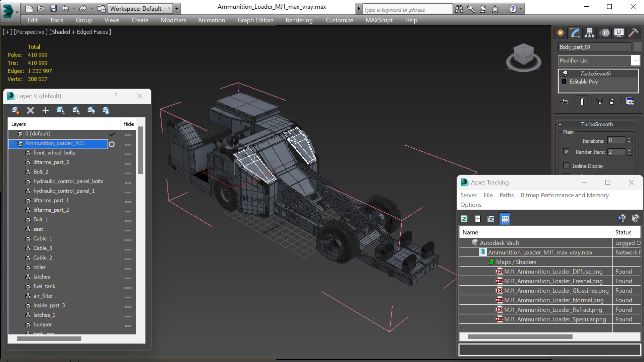Open the Undo history dropdown arrow
The image size is (644, 362).
coord(74,9)
